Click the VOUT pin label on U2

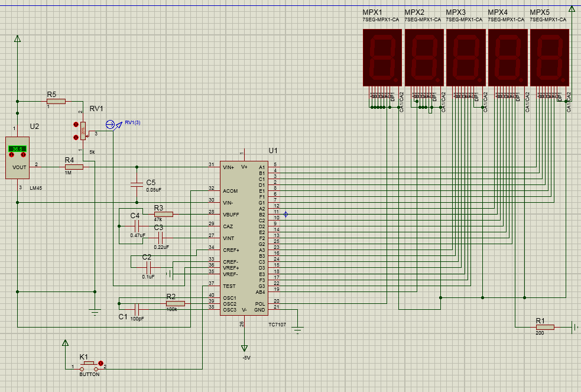20,167
